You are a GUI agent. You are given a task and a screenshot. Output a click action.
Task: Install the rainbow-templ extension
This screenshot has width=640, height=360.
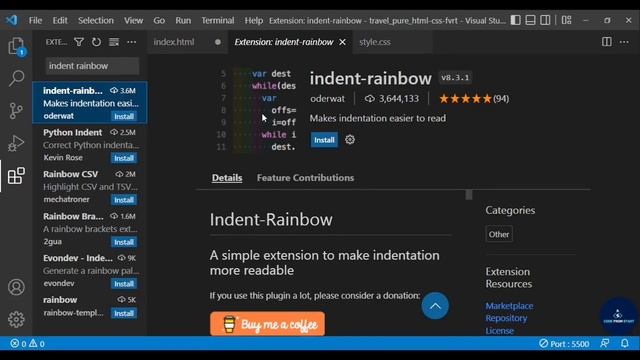[124, 313]
